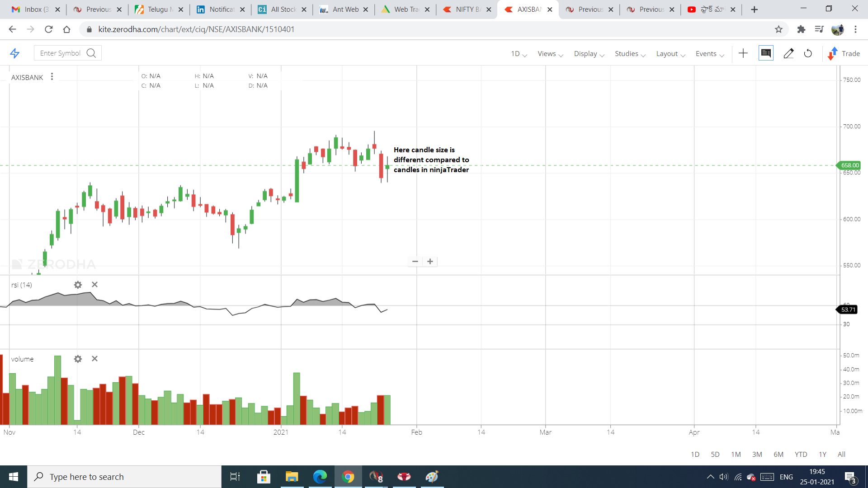Click the Kite lightning logo icon
This screenshot has height=488, width=868.
[x=15, y=53]
